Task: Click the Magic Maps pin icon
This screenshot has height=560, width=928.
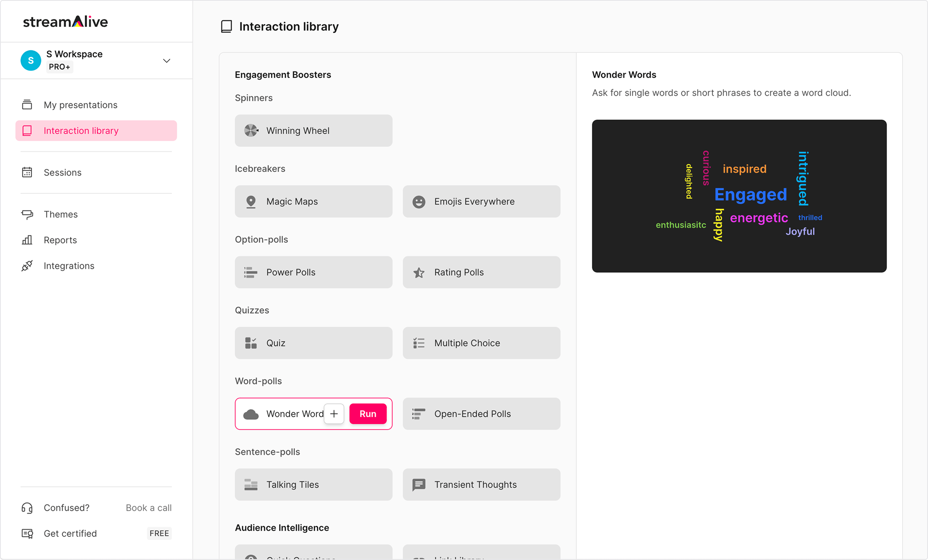Action: 251,201
